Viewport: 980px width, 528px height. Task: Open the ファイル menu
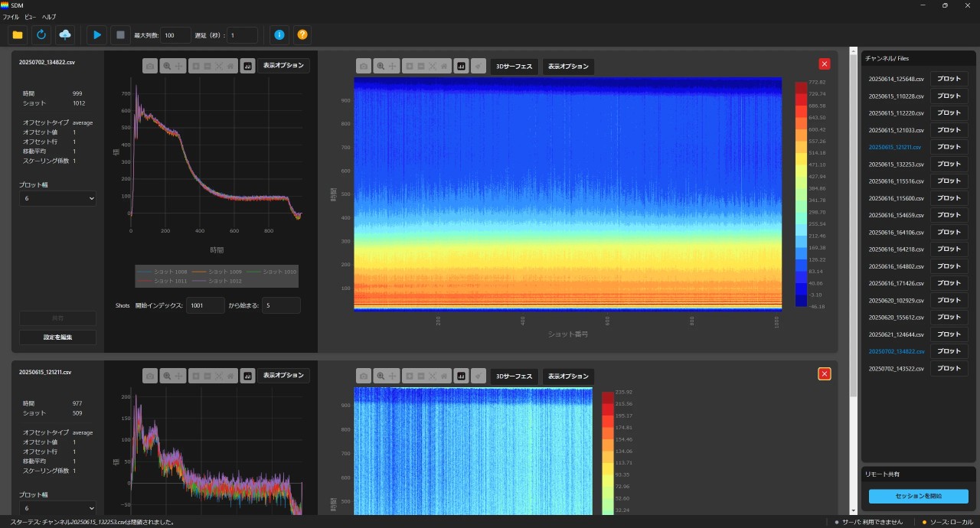pyautogui.click(x=12, y=17)
